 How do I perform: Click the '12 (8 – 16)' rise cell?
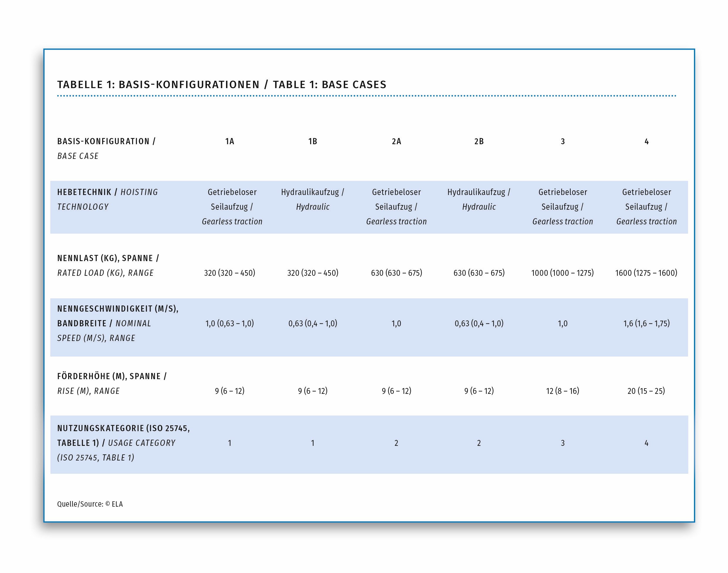point(562,391)
